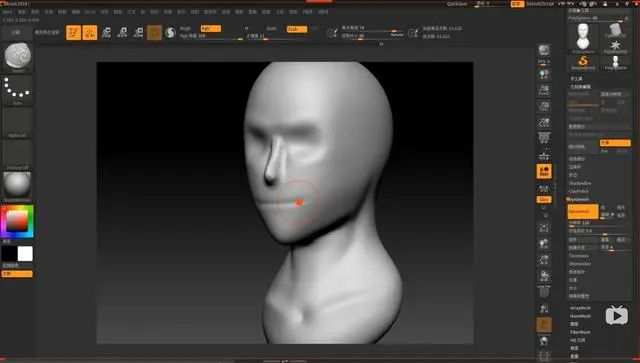Activate Edit mode in top toolbar
Screen dimensions: 640x363
tap(73, 33)
